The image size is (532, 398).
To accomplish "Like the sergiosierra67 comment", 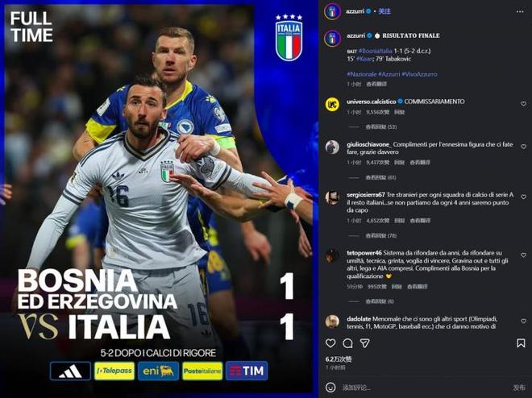I will tap(523, 197).
